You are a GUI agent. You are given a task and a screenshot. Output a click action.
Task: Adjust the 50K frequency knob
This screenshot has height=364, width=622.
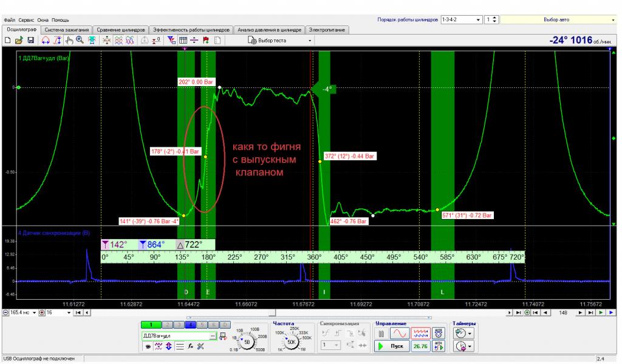click(292, 342)
